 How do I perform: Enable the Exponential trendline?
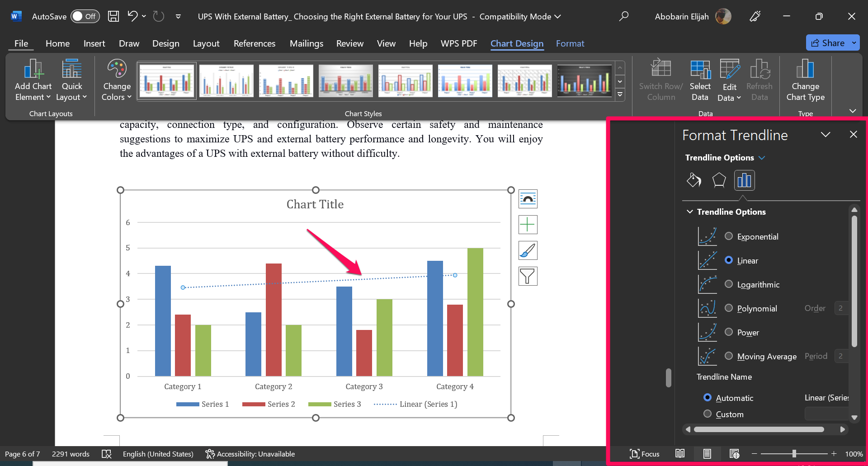click(x=728, y=236)
